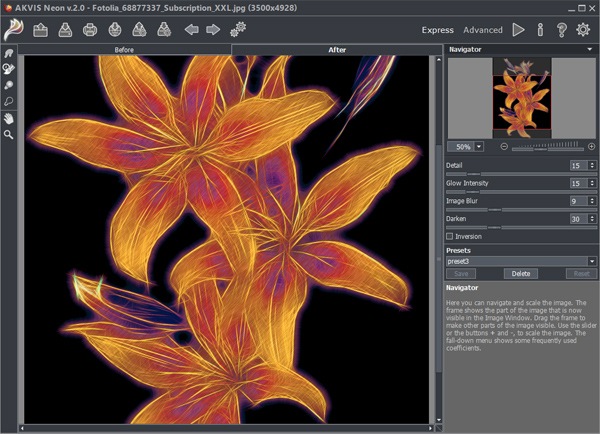
Task: Open preferences gear icon
Action: click(x=583, y=30)
